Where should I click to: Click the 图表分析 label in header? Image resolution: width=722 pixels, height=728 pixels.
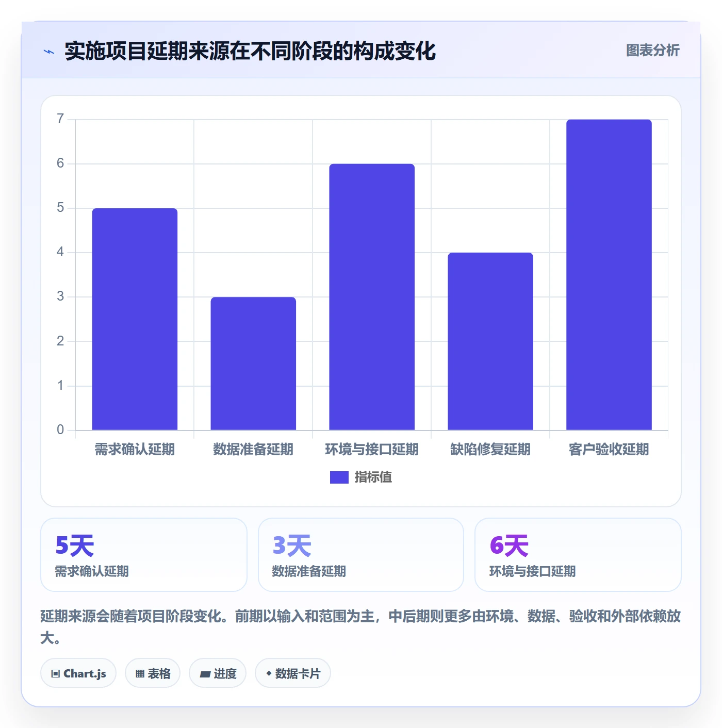[652, 51]
